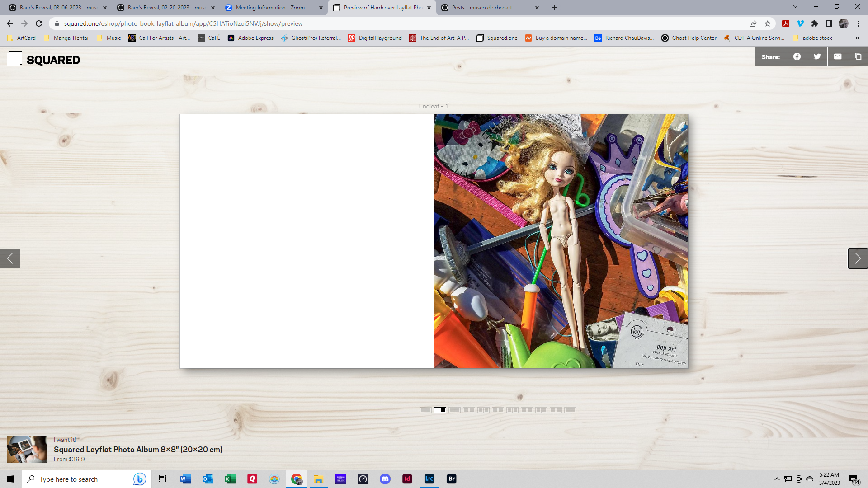Jump to the last page thumbnail in navigator

(x=571, y=410)
